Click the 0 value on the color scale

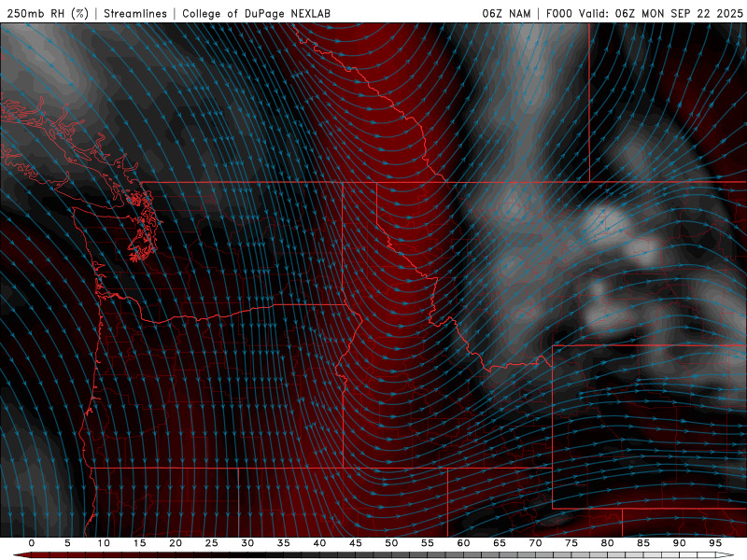[x=32, y=543]
